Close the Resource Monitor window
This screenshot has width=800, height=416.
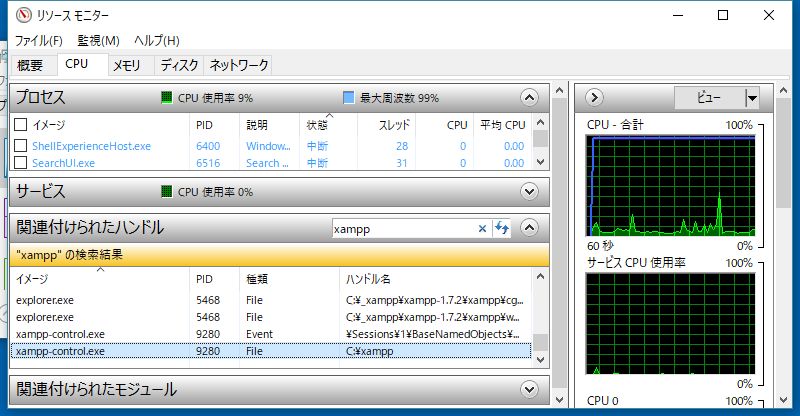point(768,15)
